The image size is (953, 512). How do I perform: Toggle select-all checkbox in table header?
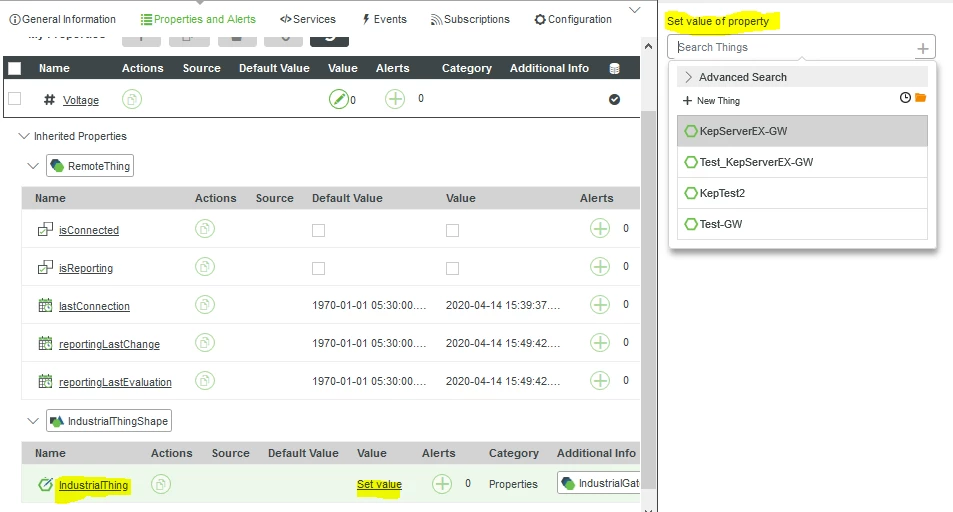[x=15, y=68]
